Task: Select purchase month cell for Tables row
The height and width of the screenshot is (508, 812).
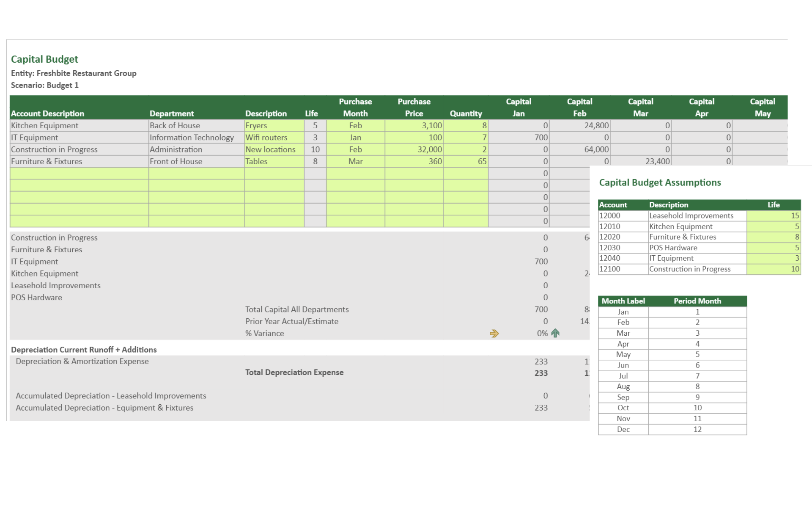Action: (x=355, y=161)
